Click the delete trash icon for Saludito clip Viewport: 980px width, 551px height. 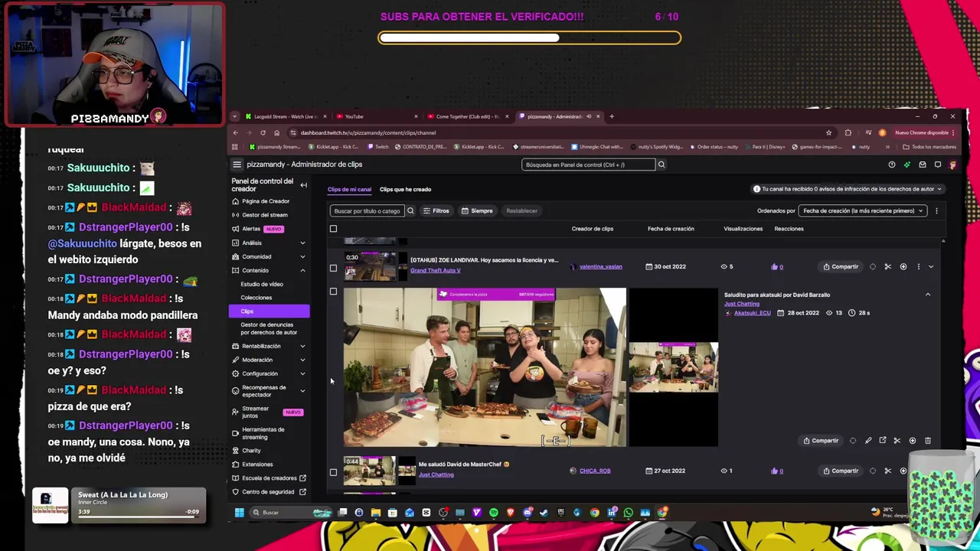tap(928, 441)
